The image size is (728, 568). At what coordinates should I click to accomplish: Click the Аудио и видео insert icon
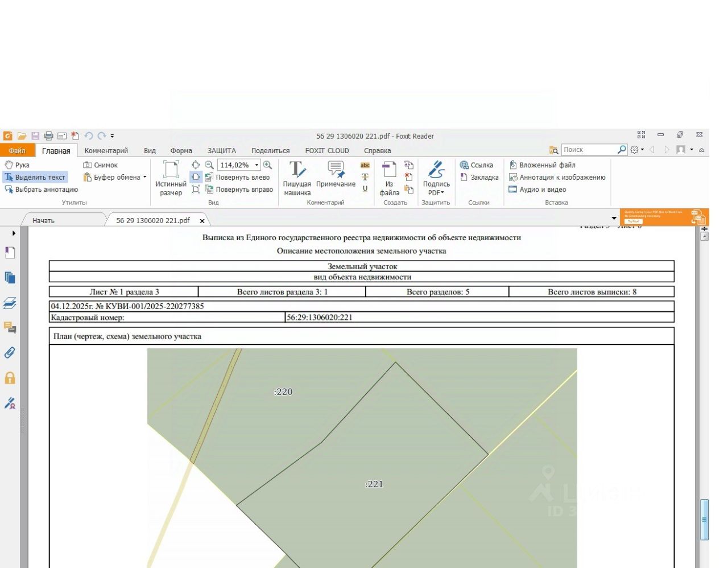click(x=537, y=190)
